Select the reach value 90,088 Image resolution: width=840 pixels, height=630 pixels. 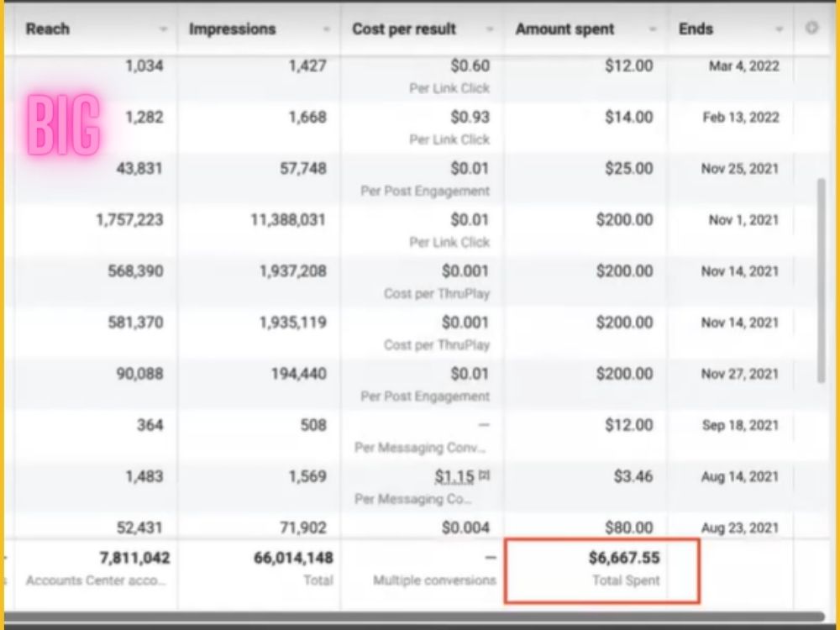tap(139, 374)
